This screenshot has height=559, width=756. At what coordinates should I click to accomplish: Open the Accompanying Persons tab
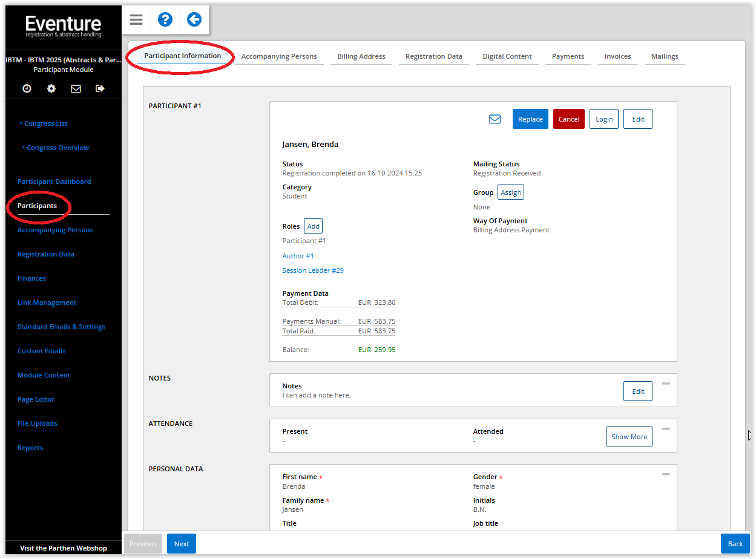point(279,56)
